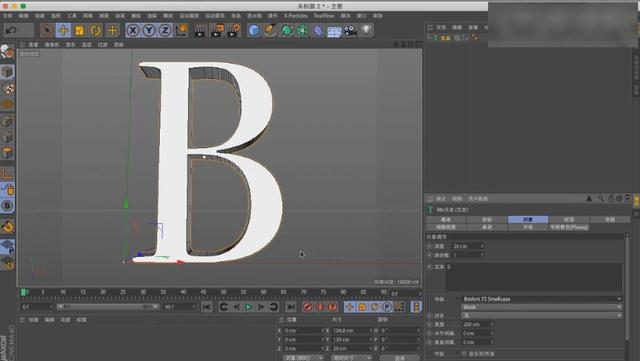Click the timeline preview range slider
This screenshot has height=361, width=640.
click(x=108, y=307)
